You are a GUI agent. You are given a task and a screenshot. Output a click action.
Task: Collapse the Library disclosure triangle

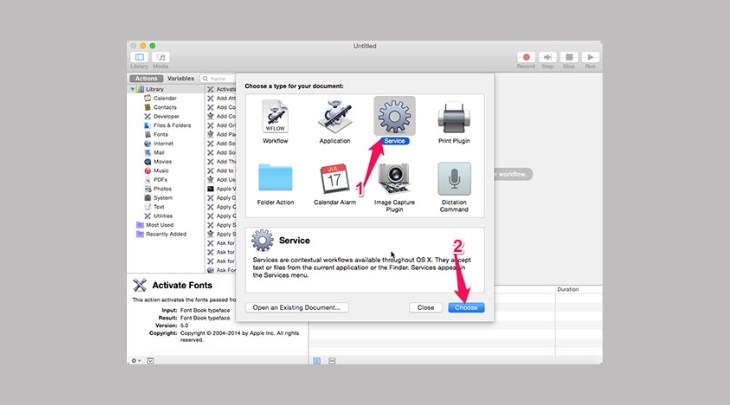tap(133, 89)
